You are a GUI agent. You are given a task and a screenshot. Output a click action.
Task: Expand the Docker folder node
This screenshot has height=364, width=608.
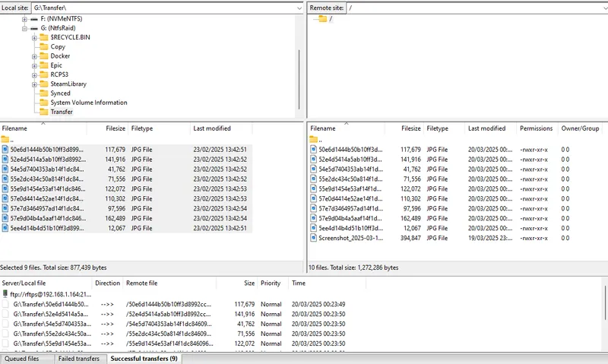tap(34, 56)
